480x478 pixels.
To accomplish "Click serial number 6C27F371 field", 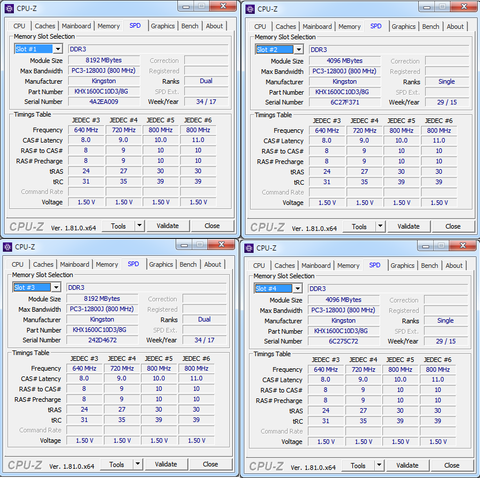I will pyautogui.click(x=345, y=102).
